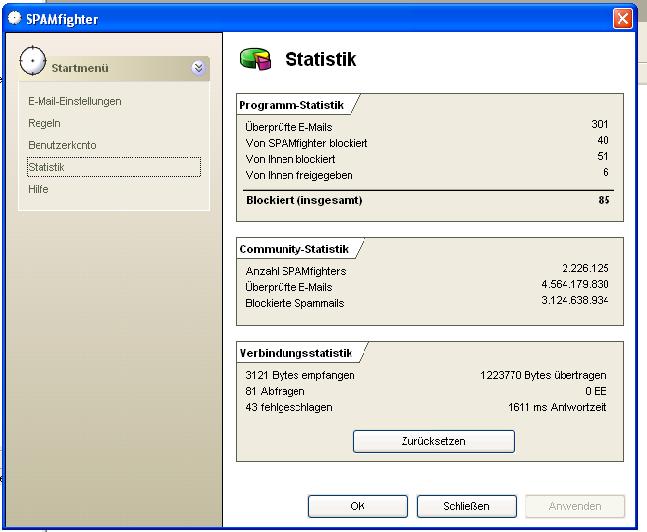
Task: Click the 'Von Ihnen freigegeben' label
Action: pyautogui.click(x=299, y=175)
